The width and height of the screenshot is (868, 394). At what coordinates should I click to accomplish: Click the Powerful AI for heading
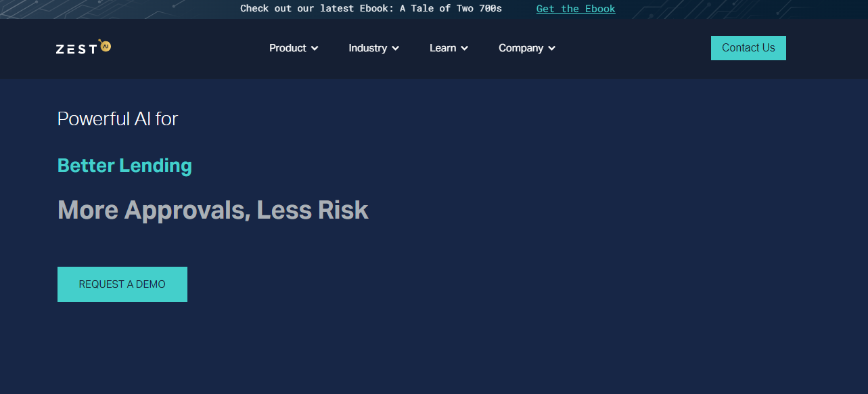point(118,119)
